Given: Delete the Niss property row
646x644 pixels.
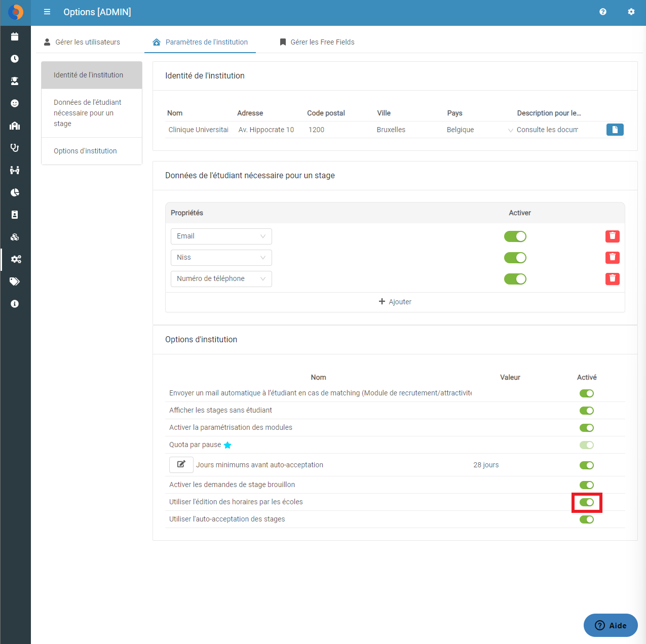Looking at the screenshot, I should click(613, 258).
